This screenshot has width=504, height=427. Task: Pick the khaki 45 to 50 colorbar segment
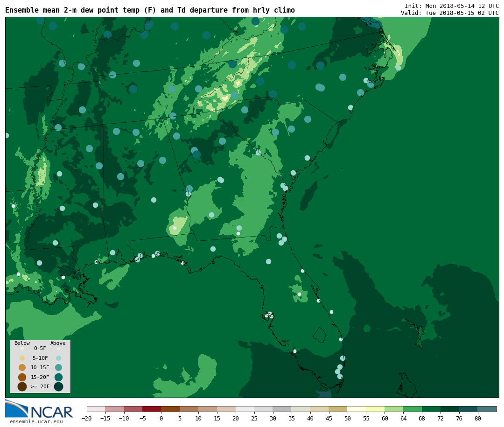338,409
